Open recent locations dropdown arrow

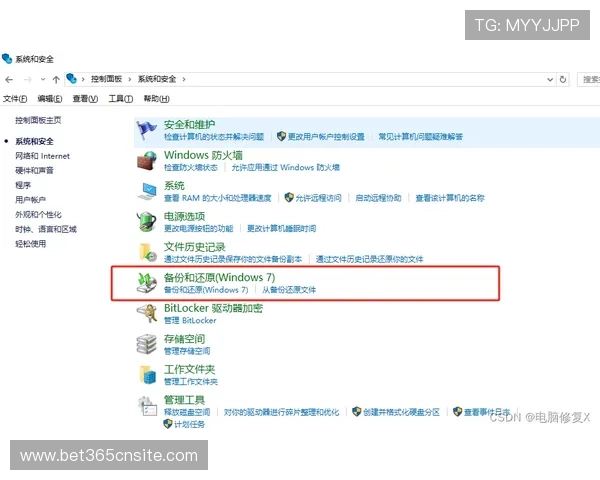[x=43, y=80]
